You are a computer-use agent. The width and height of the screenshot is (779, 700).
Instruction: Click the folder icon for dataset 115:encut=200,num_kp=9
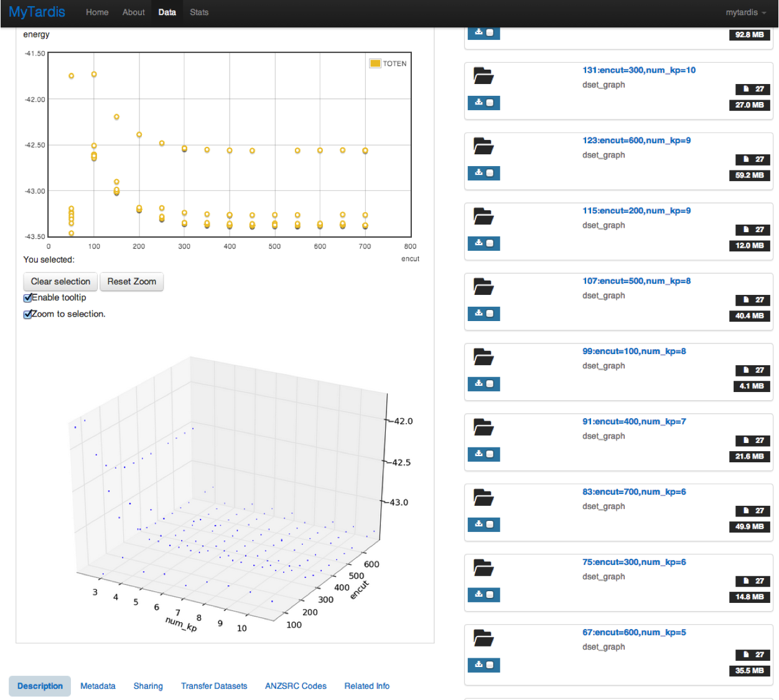(x=483, y=217)
